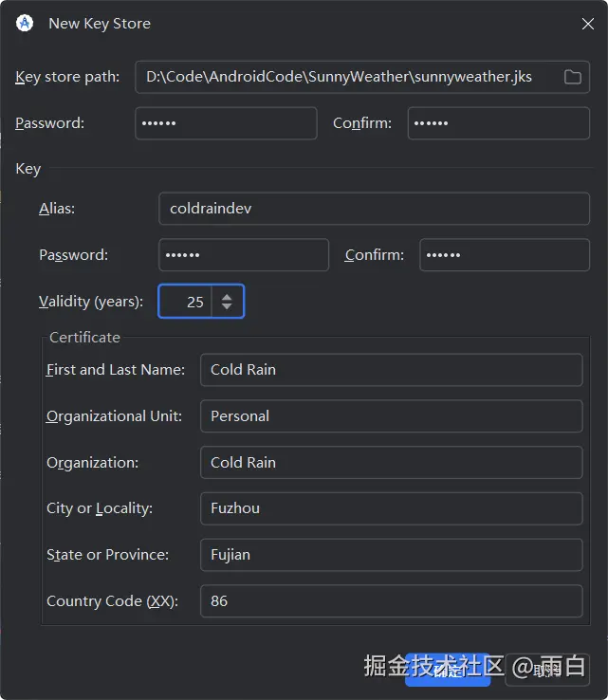The width and height of the screenshot is (608, 700).
Task: Click the Android Studio logo in title bar
Action: (25, 24)
